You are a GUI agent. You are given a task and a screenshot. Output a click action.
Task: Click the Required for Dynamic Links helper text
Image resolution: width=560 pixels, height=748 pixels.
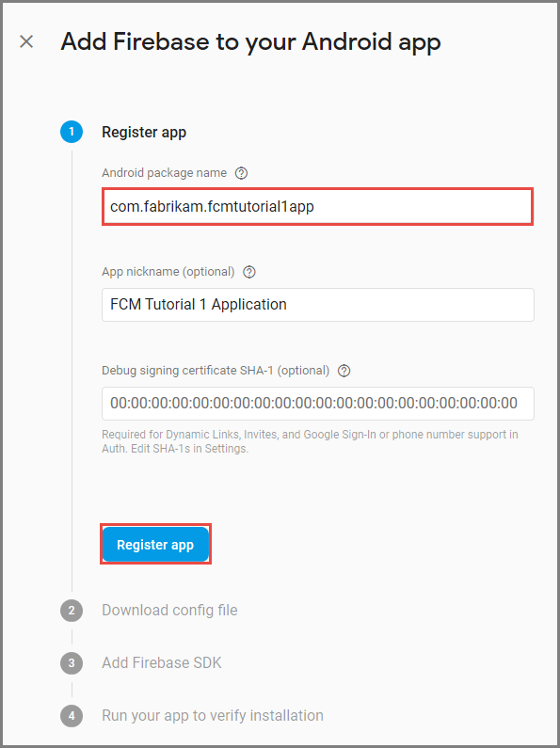[310, 441]
